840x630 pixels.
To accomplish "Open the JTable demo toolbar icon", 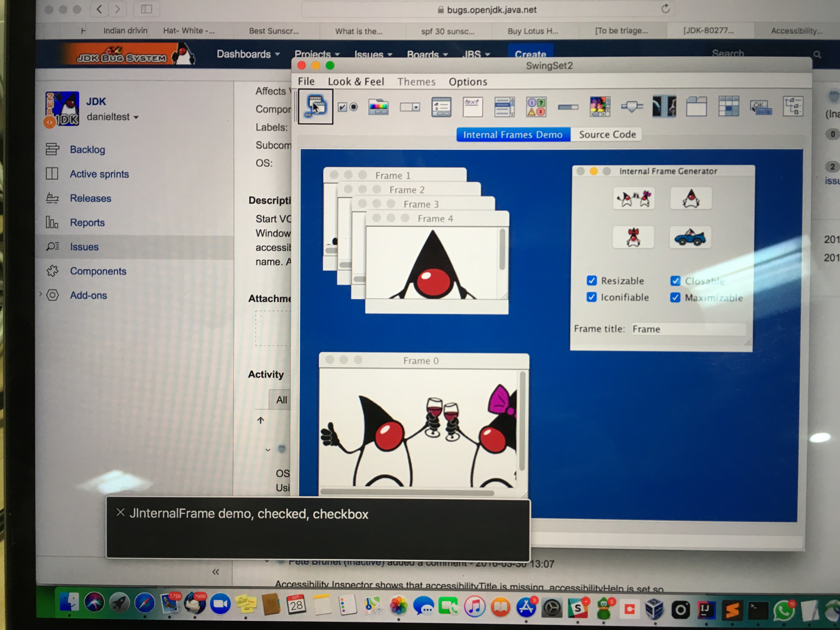I will (x=728, y=106).
